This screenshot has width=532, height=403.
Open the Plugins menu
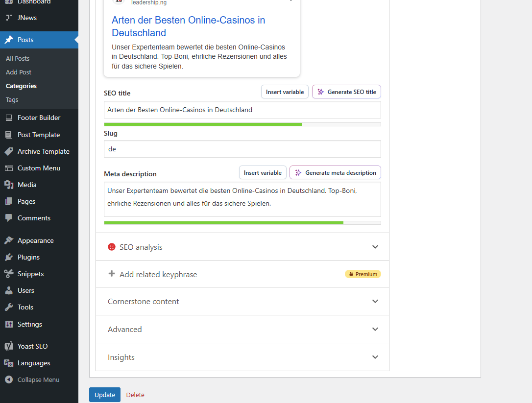pyautogui.click(x=39, y=257)
